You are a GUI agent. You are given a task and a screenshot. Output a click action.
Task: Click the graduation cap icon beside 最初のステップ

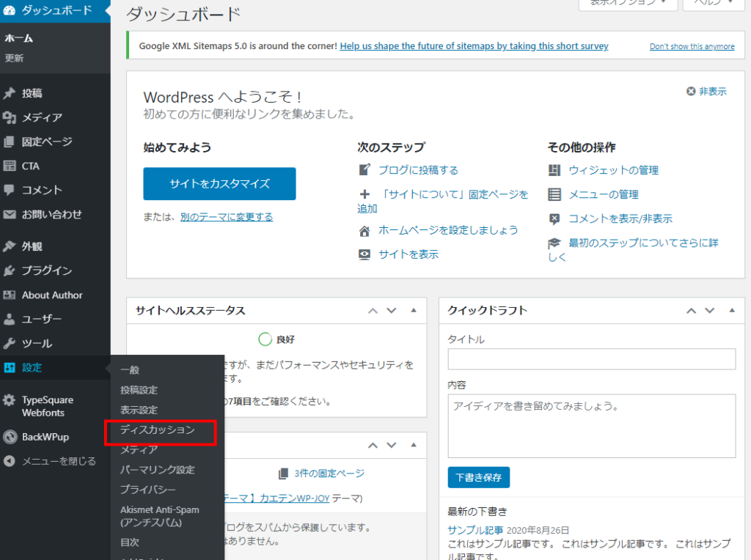(x=554, y=243)
